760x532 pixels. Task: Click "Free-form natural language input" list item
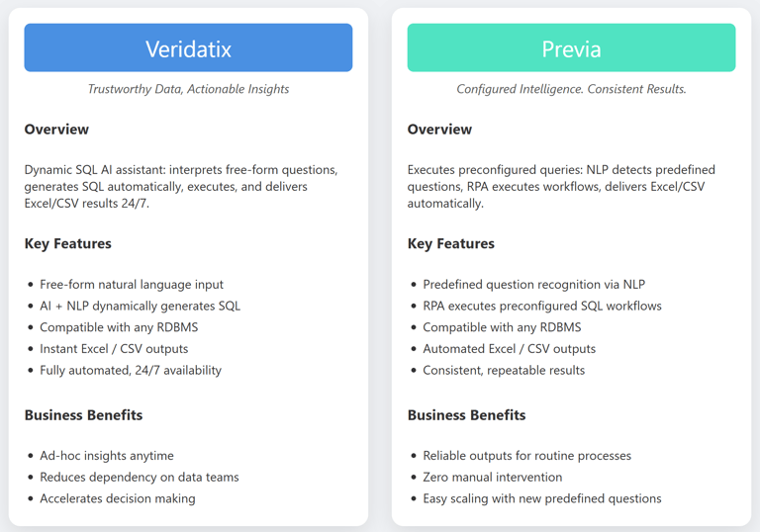[132, 285]
